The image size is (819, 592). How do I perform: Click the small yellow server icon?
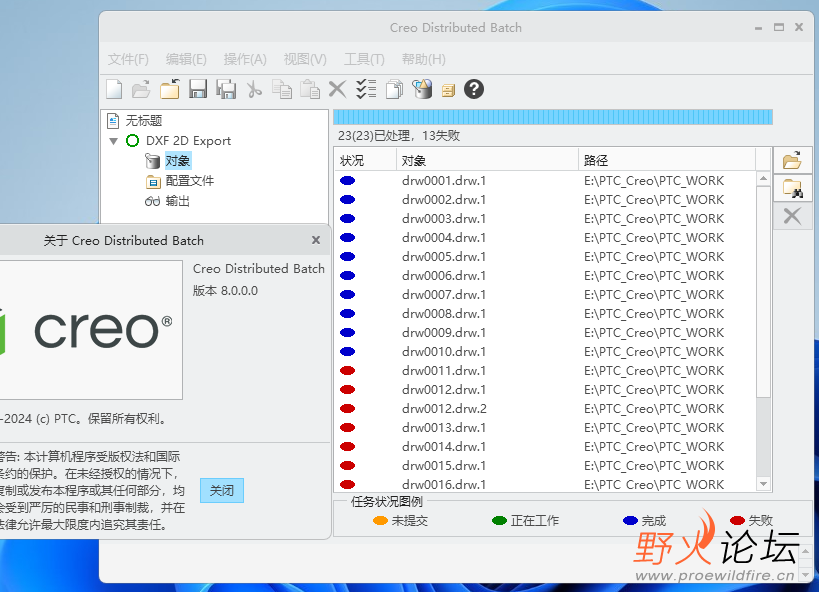point(448,91)
